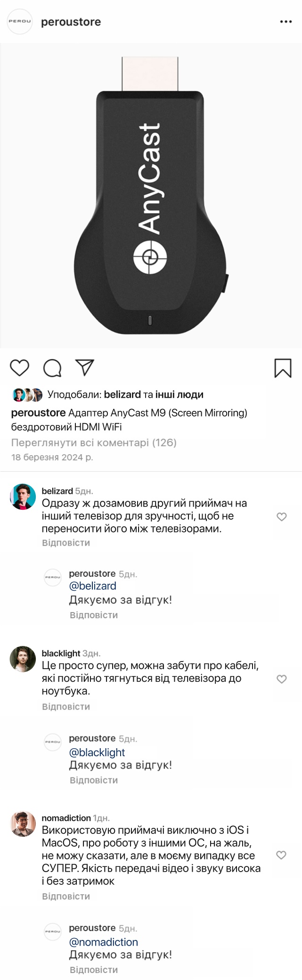Open belizard's profile avatar in comments

click(x=23, y=497)
